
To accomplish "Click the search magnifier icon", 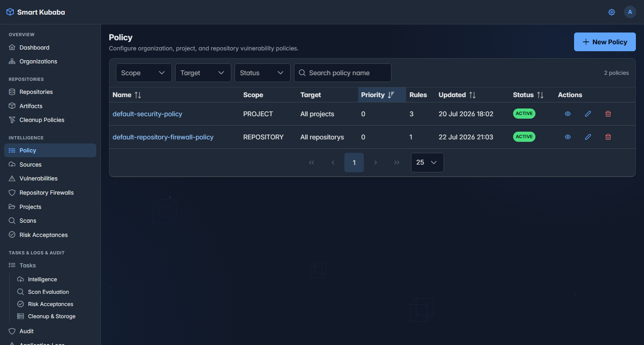I will click(x=302, y=73).
